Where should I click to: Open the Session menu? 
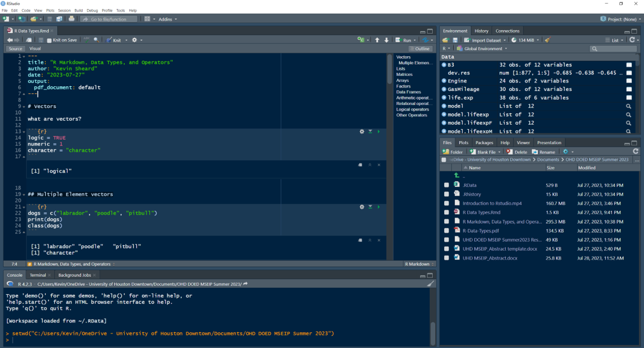pos(64,10)
